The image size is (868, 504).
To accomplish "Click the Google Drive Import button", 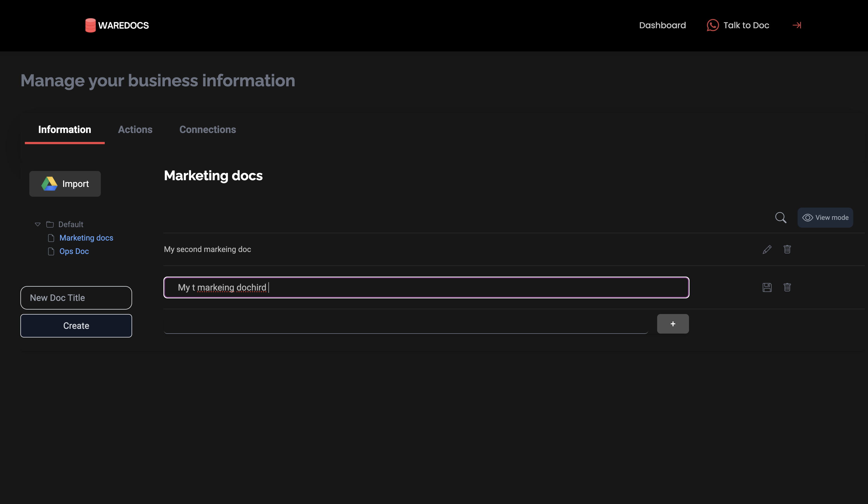I will pos(65,184).
